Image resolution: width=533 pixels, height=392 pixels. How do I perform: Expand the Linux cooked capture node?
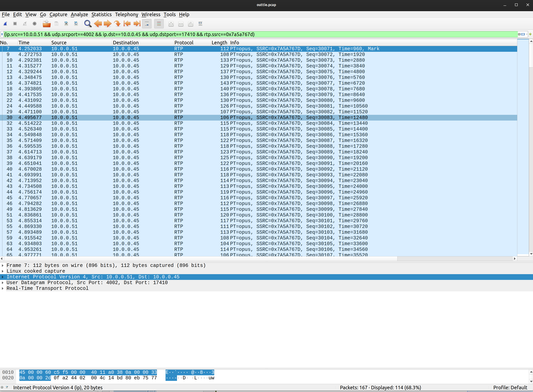click(x=3, y=271)
